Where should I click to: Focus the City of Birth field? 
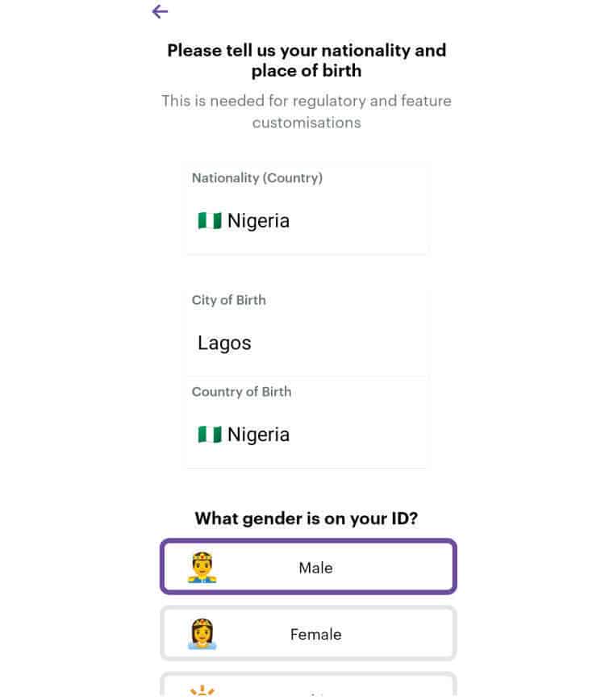point(306,331)
